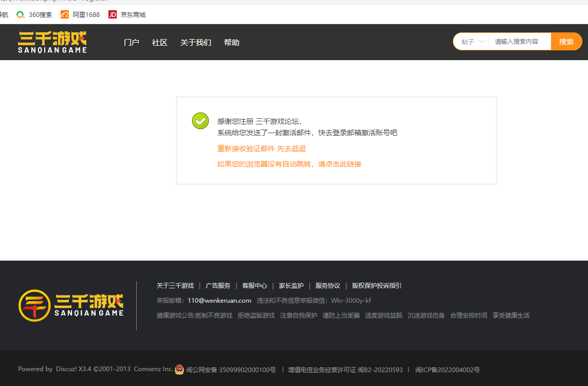Screen dimensions: 588x386
Task: Click the orange 搜索 button
Action: pos(566,42)
